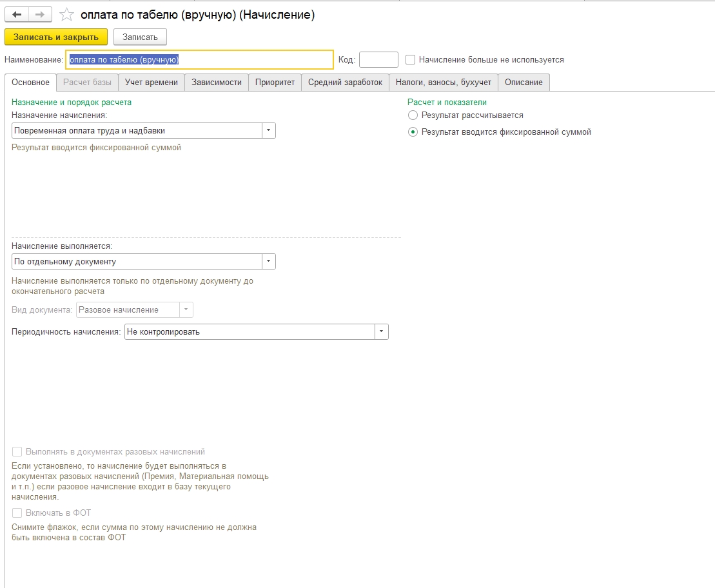Switch to 'Налоги, взносы, бухучет' tab
The width and height of the screenshot is (715, 588).
click(444, 83)
